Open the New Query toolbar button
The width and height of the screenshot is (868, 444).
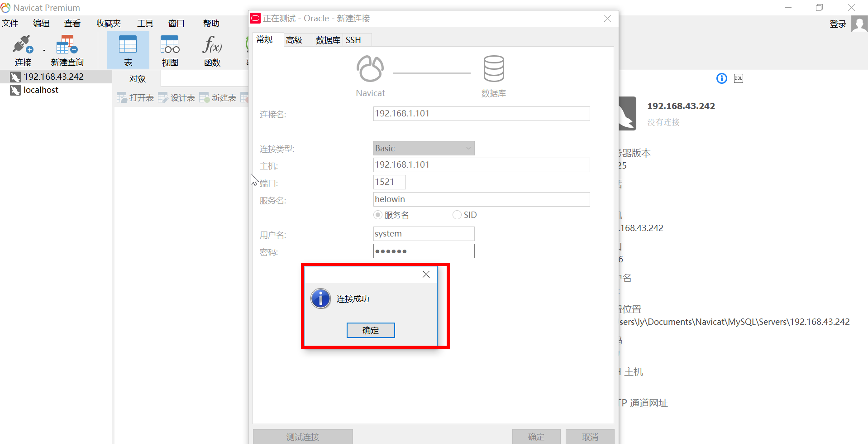67,50
